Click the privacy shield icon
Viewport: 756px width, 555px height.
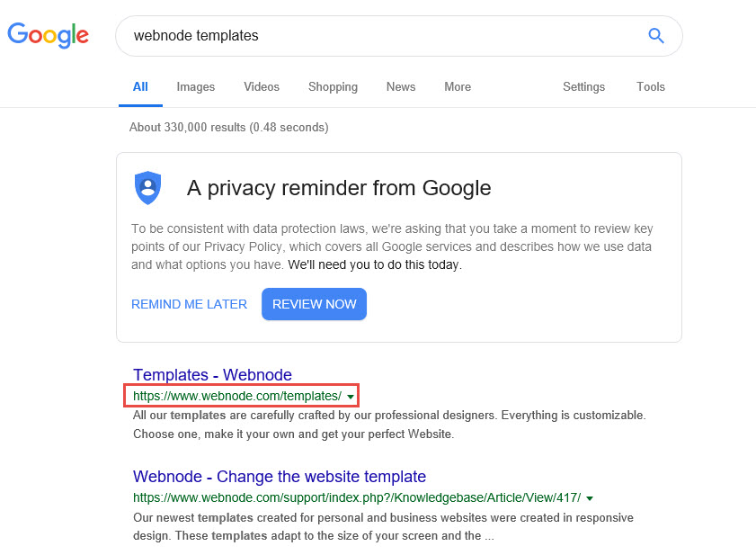tap(147, 188)
